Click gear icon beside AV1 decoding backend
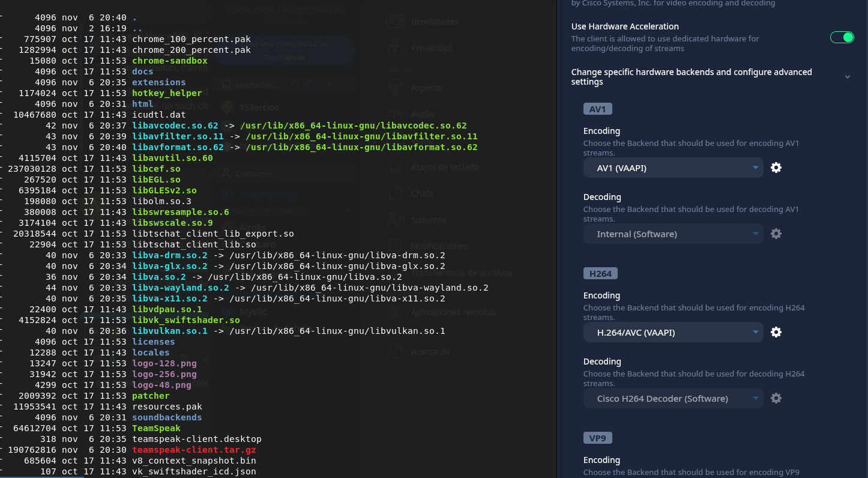 [776, 234]
